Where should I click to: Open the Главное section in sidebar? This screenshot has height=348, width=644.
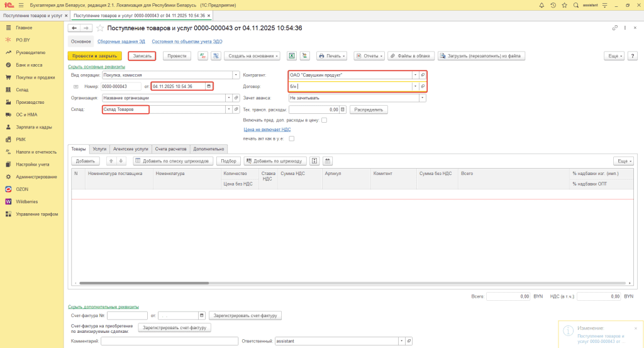point(24,28)
